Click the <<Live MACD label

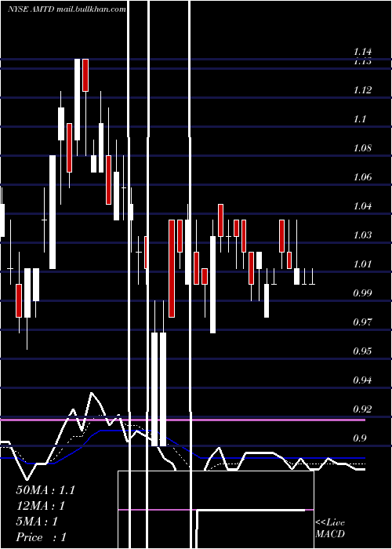coord(330,528)
